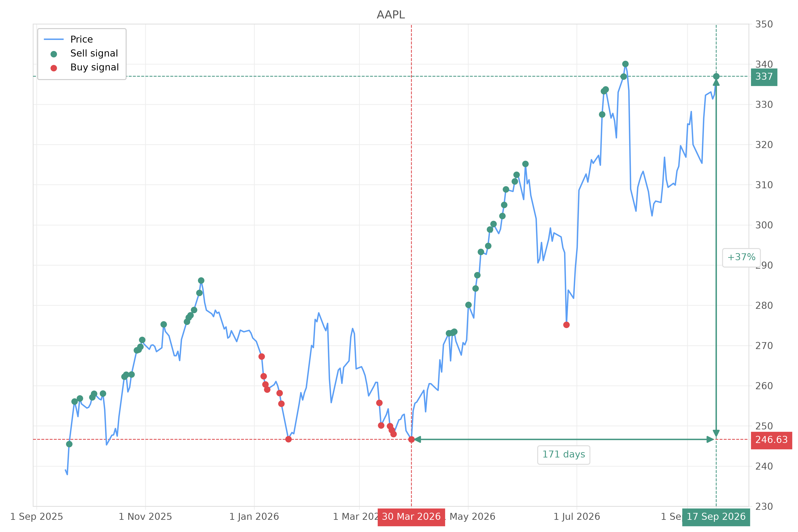Viewport: 798px width, 532px height.
Task: Click the 230 y-axis tick label
Action: tap(764, 507)
